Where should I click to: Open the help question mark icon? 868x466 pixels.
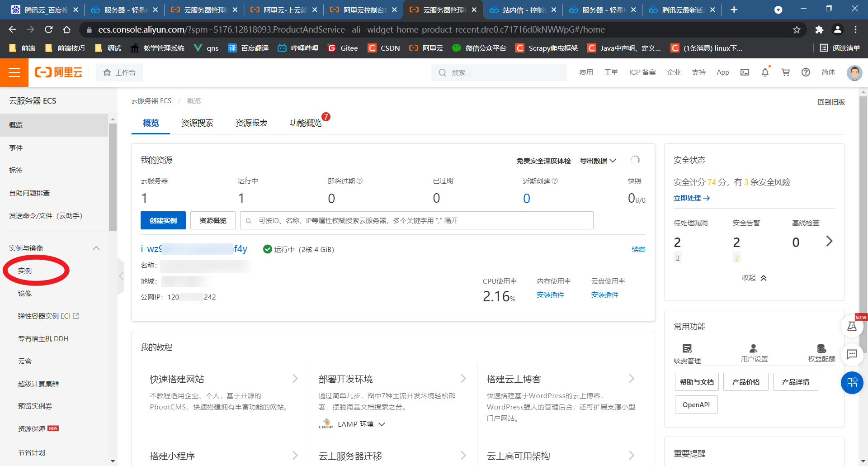806,72
